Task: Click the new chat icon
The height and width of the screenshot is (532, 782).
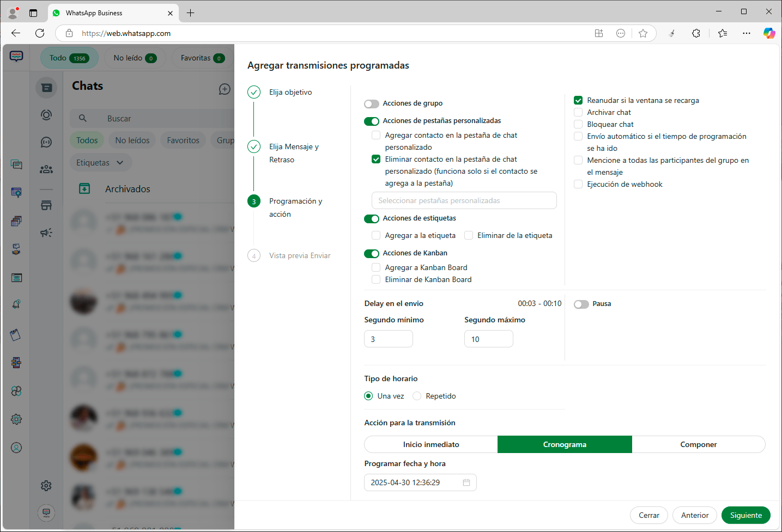Action: [225, 89]
